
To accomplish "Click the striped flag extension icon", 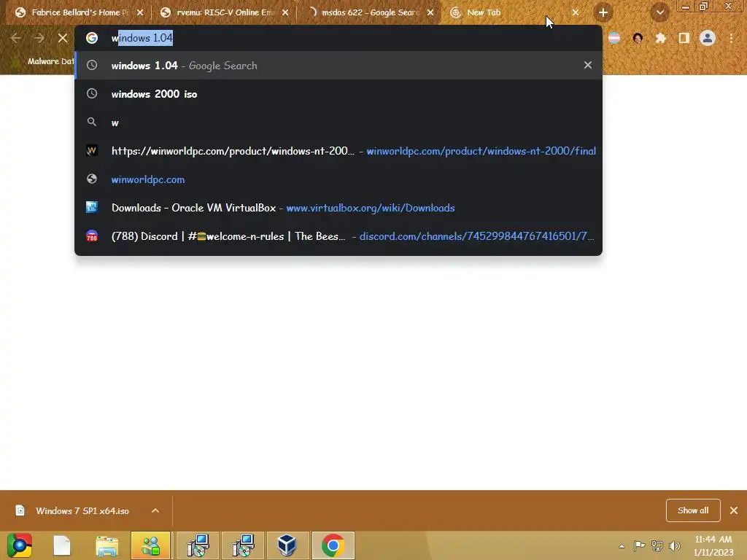I will (614, 38).
